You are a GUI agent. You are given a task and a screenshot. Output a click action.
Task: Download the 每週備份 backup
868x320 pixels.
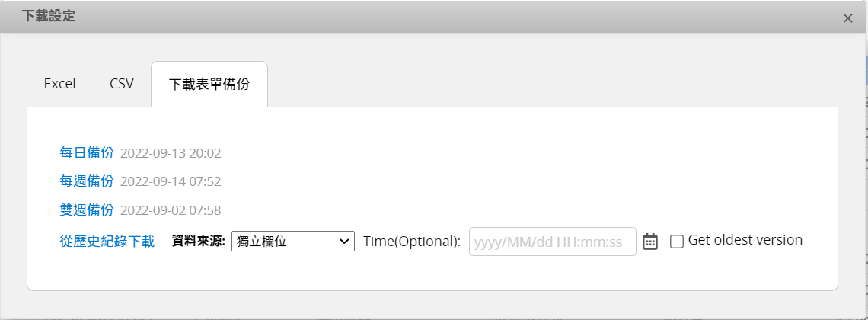point(87,181)
